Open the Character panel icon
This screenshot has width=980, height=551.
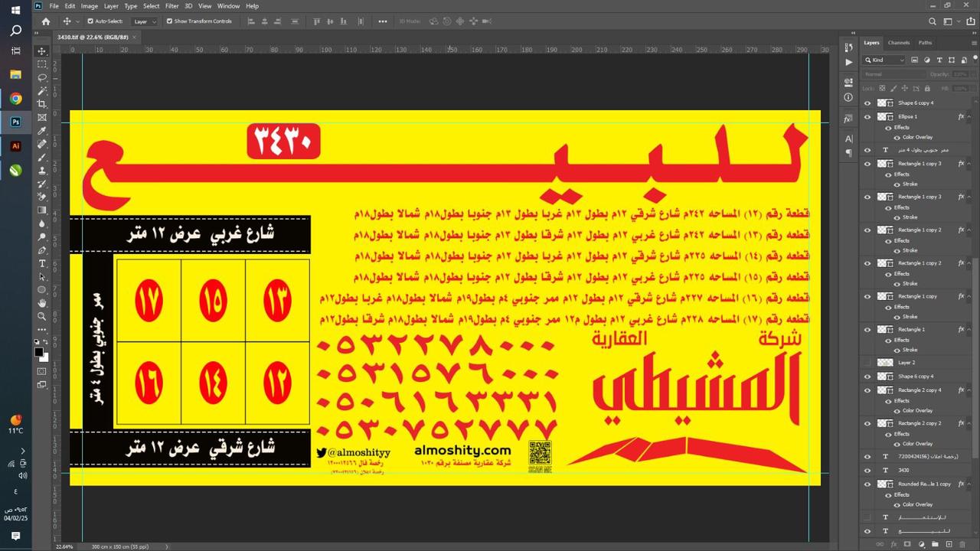(848, 139)
